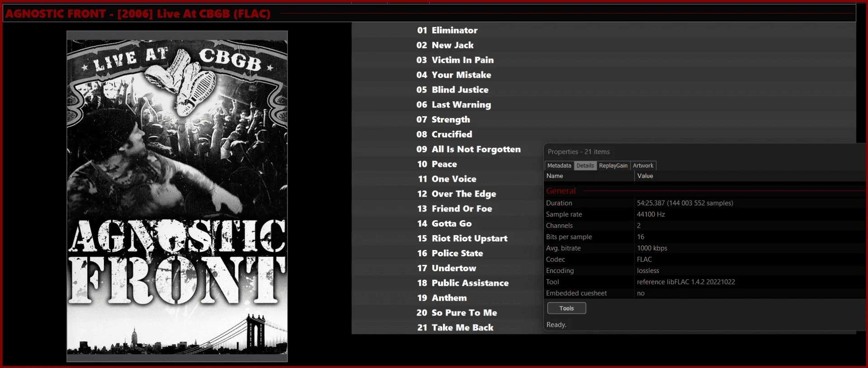868x368 pixels.
Task: Select track 06 Last Warning
Action: (453, 105)
